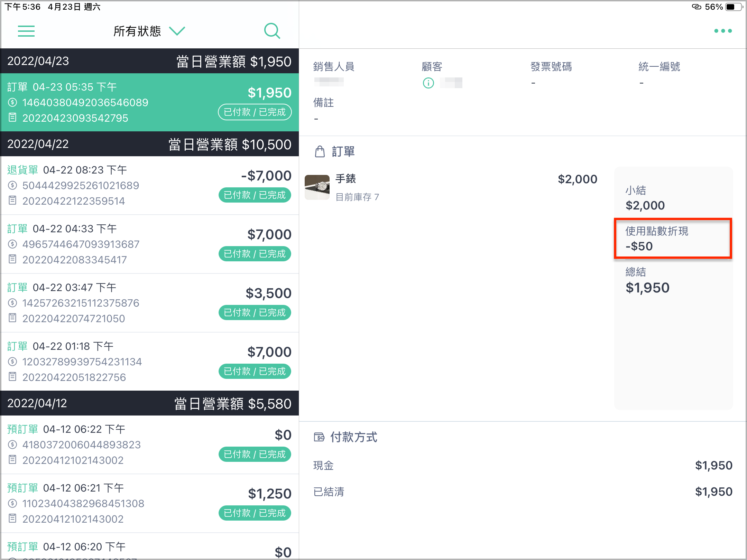Viewport: 747px width, 560px height.
Task: Click the hotspot link icon in status bar
Action: 697,7
